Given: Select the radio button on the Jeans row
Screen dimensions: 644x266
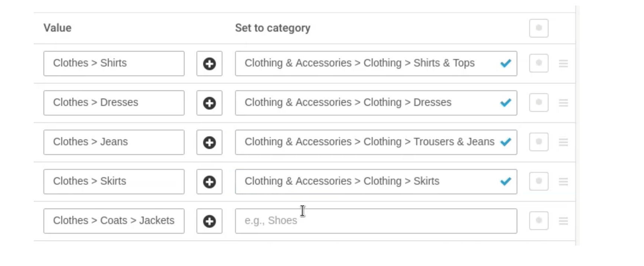Looking at the screenshot, I should pyautogui.click(x=539, y=142).
